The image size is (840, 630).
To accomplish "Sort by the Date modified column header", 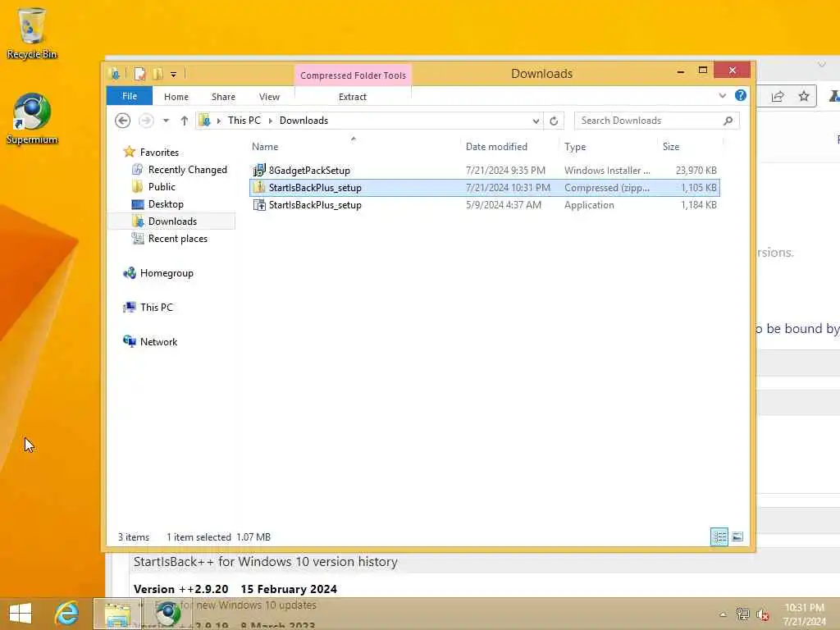I will click(496, 147).
